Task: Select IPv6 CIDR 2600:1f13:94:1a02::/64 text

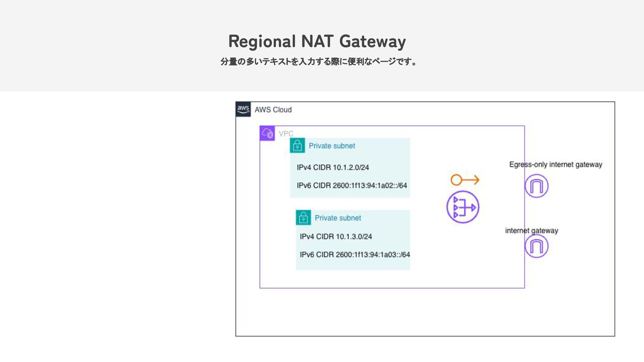Action: (x=352, y=185)
